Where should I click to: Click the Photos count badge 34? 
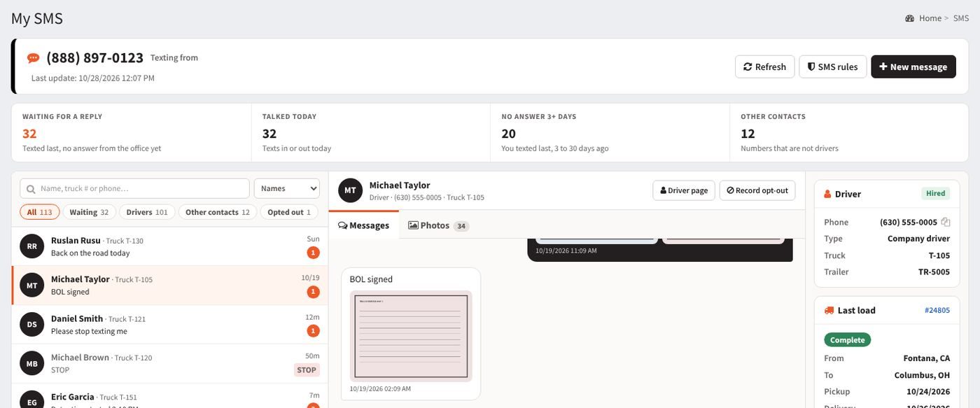[461, 226]
